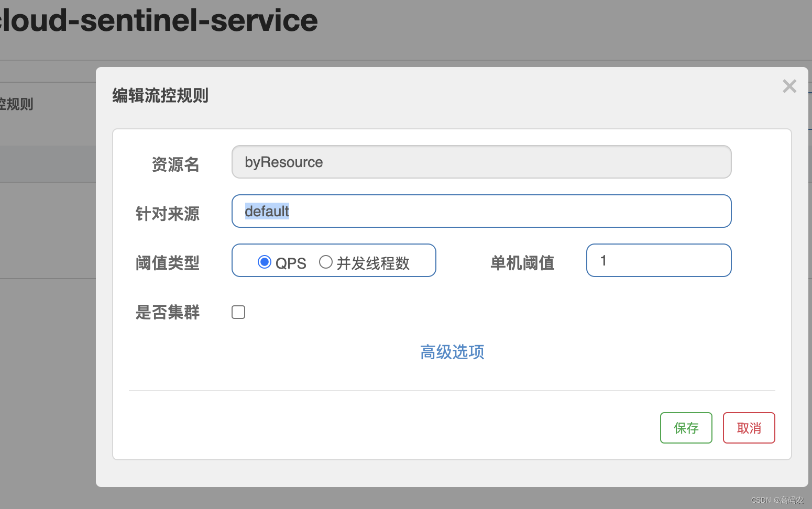
Task: Click the 取消 cancel button
Action: pos(749,428)
